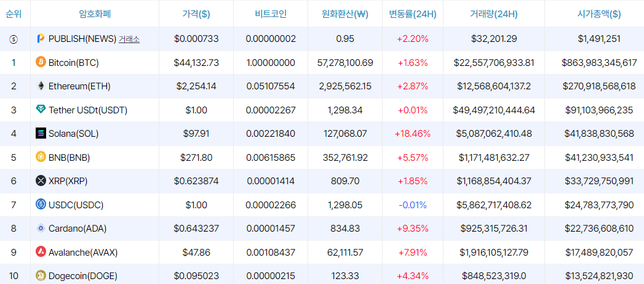Sort by the 암호화폐 column header
The width and height of the screenshot is (644, 284).
[95, 14]
